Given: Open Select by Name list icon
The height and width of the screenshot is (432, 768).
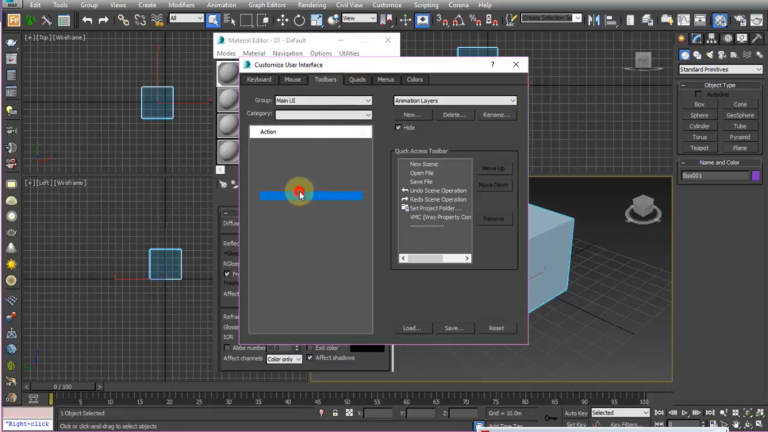Looking at the screenshot, I should tap(229, 20).
